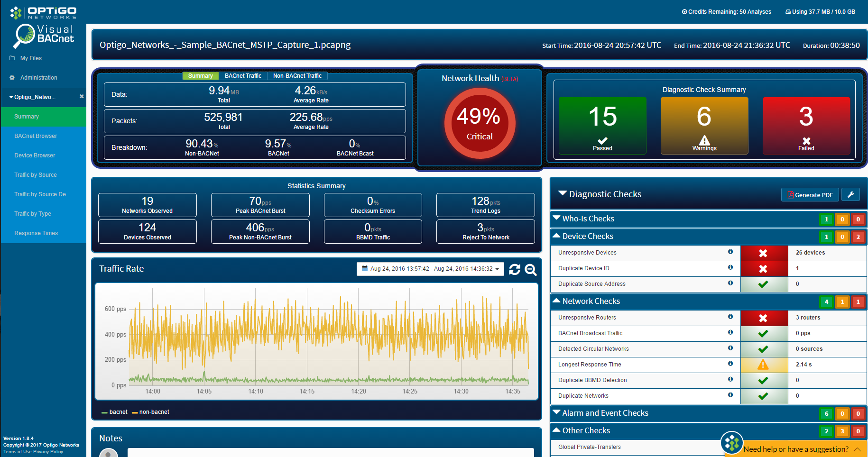Collapse Other Checks section
This screenshot has height=457, width=868.
(x=557, y=430)
